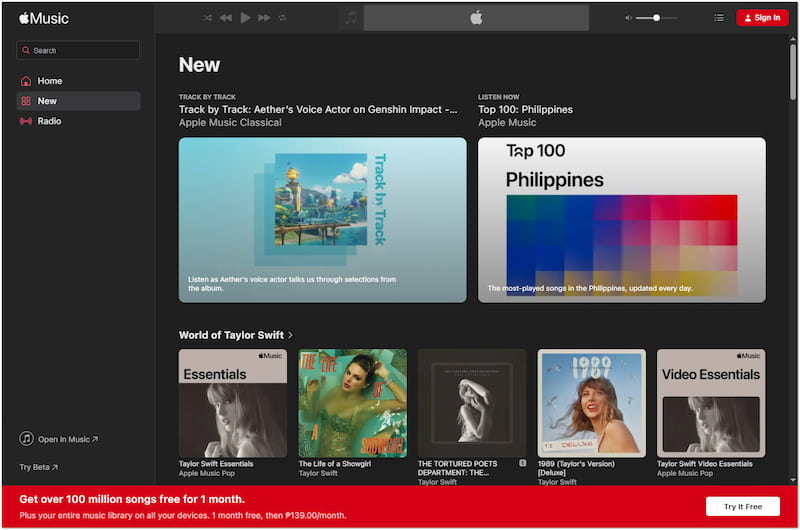800x530 pixels.
Task: Open the Up Next queue list
Action: click(x=719, y=18)
